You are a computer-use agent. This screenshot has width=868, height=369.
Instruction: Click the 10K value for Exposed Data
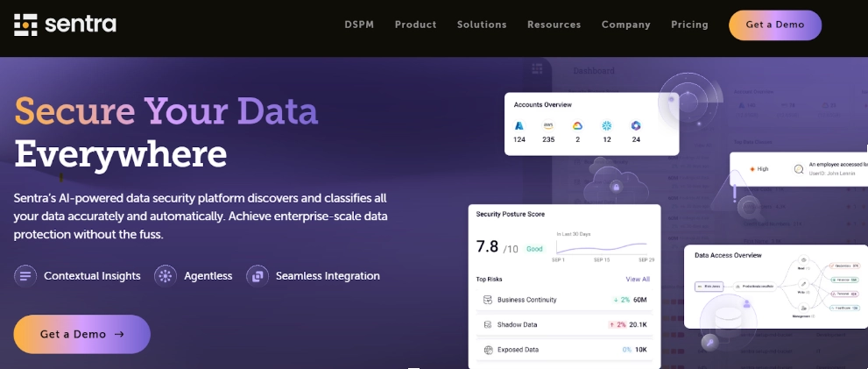coord(641,350)
